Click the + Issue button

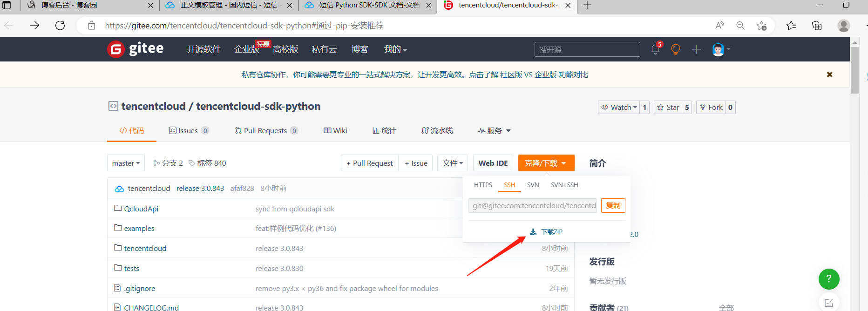416,163
